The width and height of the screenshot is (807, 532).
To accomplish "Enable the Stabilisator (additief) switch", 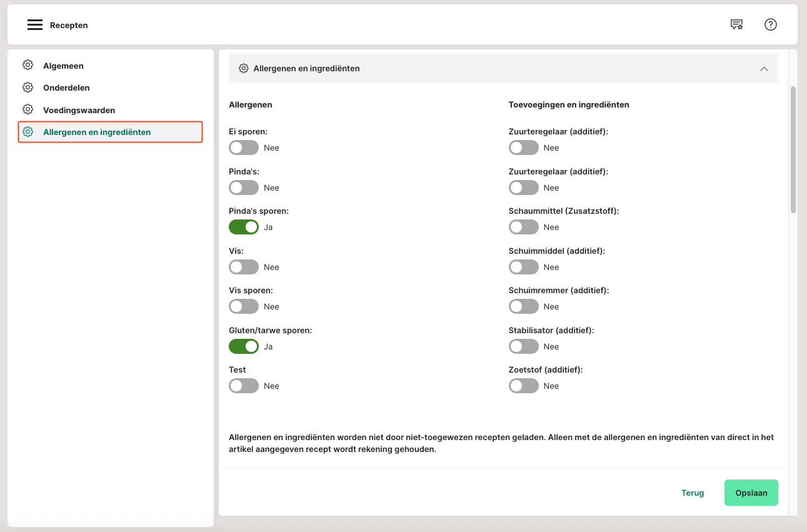I will (524, 346).
